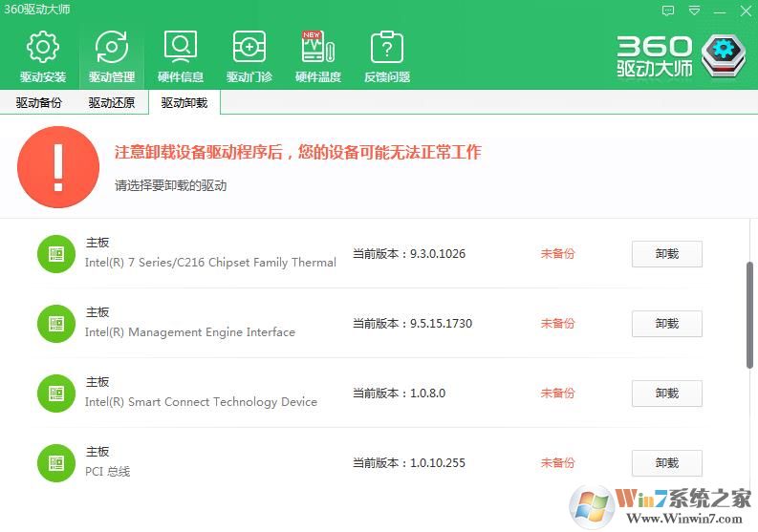Uninstall the PCI 总线 driver

666,463
